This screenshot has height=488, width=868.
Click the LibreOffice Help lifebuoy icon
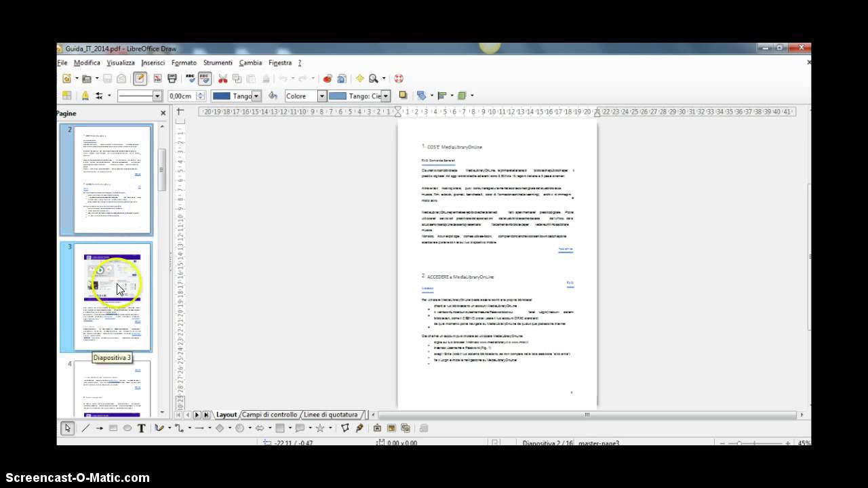399,79
